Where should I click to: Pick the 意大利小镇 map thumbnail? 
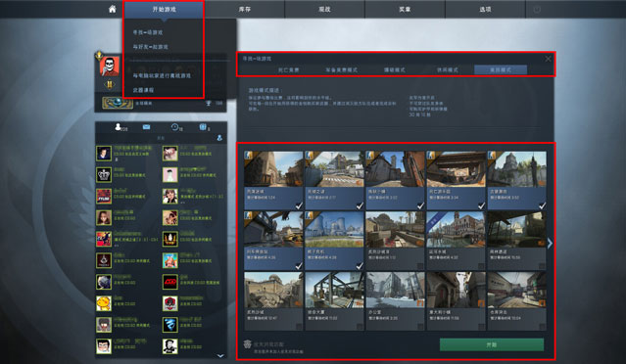[456, 290]
